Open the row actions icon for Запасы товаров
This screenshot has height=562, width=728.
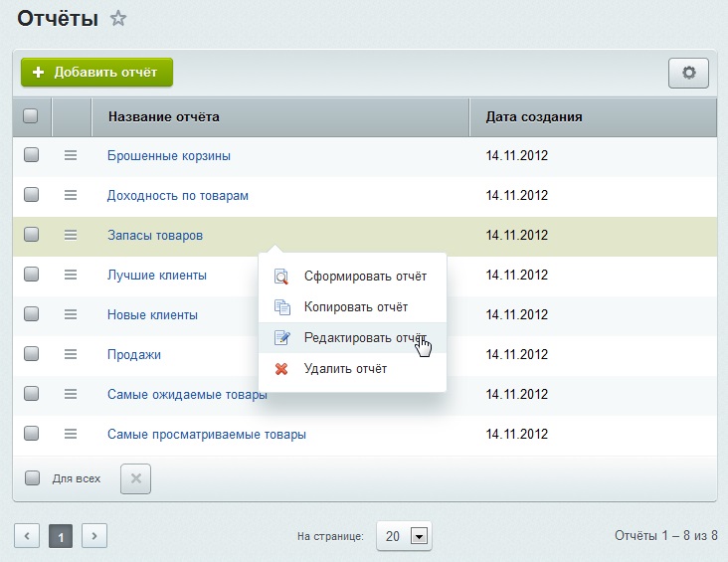[71, 235]
